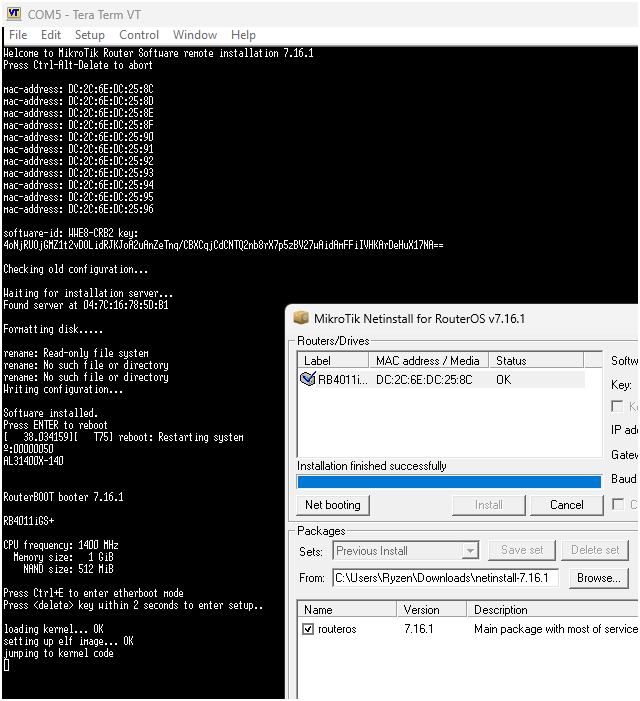Click the 'software-id: WWE8-CRB2 key:' line
The height and width of the screenshot is (701, 640).
tap(71, 233)
